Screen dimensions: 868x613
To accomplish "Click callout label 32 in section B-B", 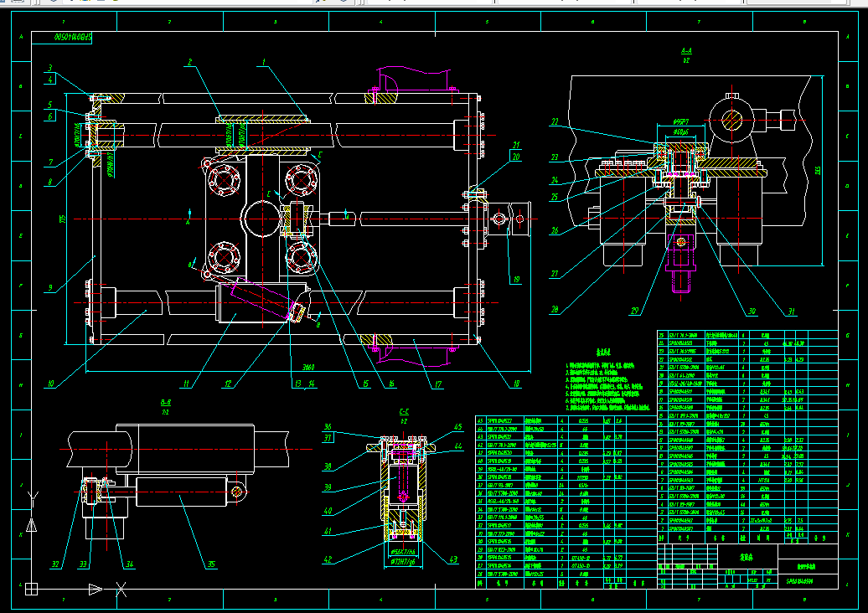I will click(x=55, y=565).
